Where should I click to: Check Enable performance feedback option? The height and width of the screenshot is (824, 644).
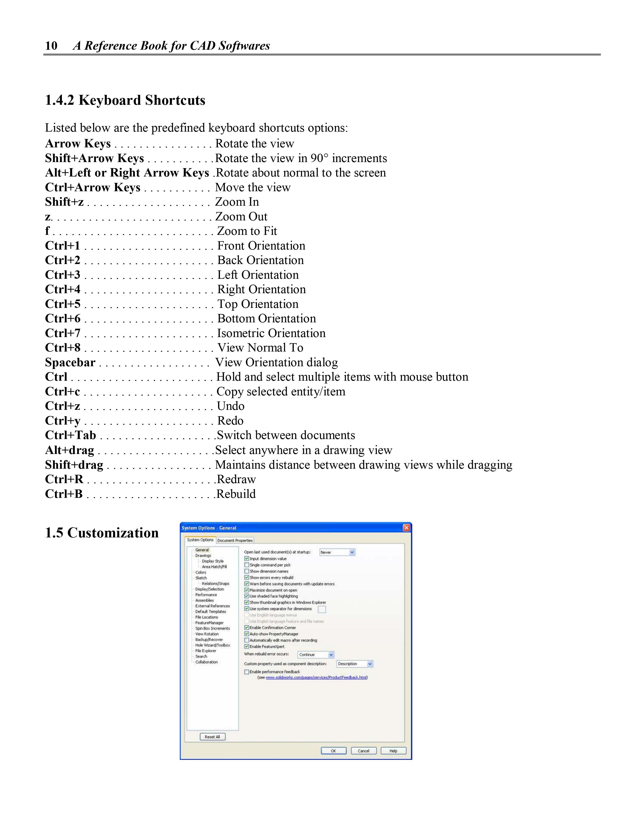[247, 672]
